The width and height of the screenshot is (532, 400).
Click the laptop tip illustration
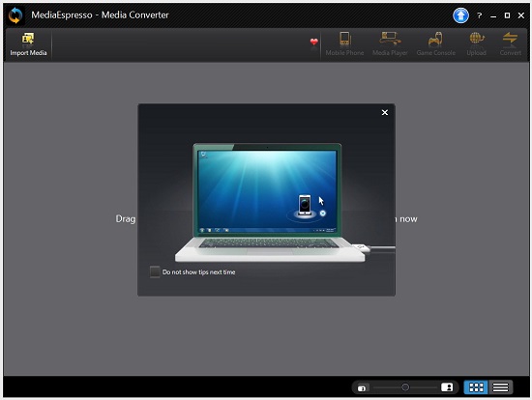pos(270,203)
